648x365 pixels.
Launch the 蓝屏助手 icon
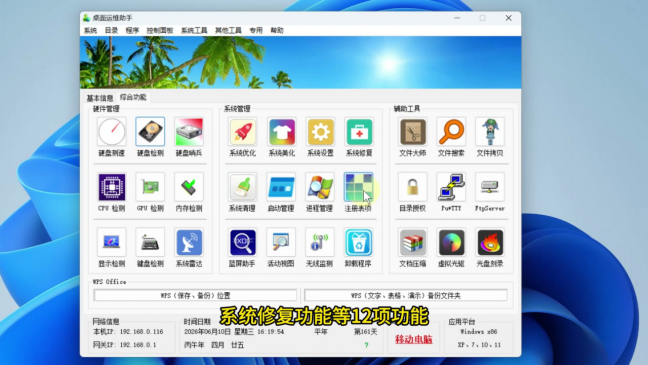coord(243,242)
